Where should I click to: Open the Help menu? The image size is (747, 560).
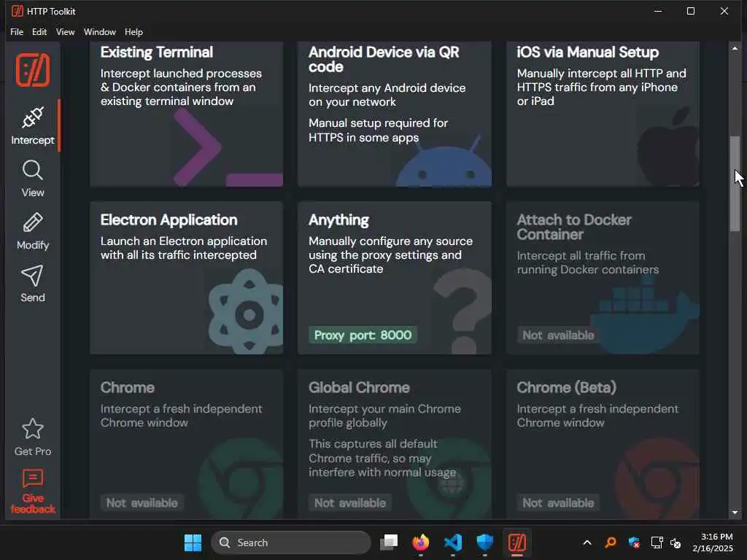(134, 32)
